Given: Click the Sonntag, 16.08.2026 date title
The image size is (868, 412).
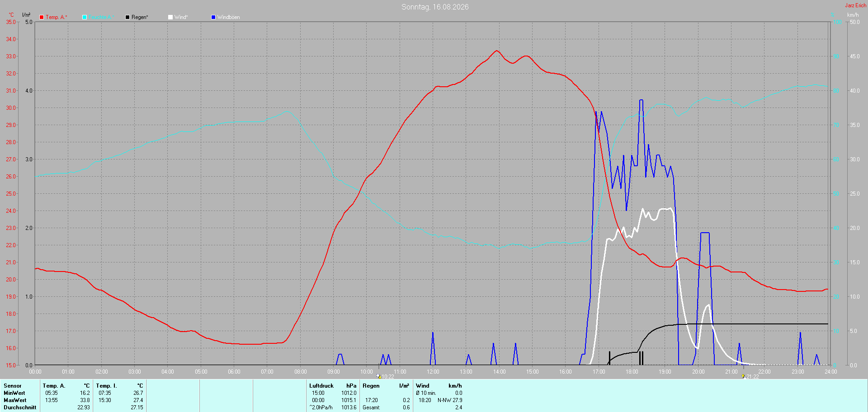Looking at the screenshot, I should [x=435, y=7].
